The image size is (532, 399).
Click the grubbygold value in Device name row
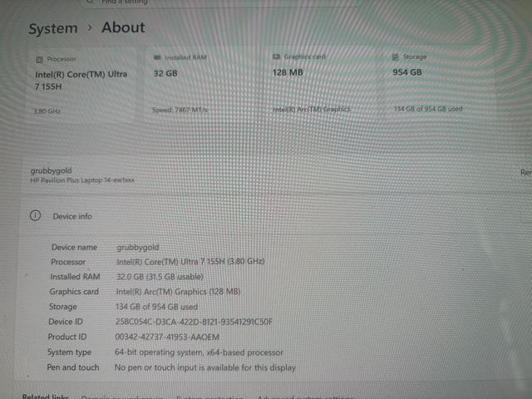pos(138,248)
